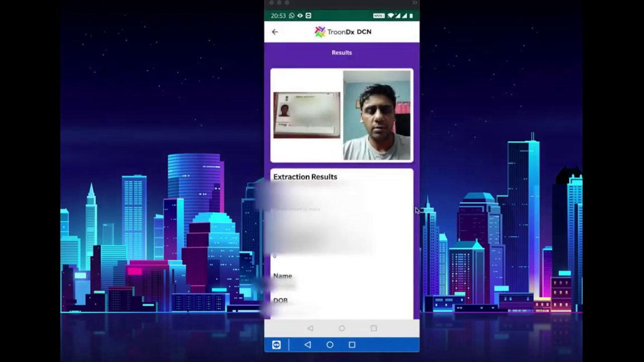Select the DOB field label
644x362 pixels.
coord(280,300)
